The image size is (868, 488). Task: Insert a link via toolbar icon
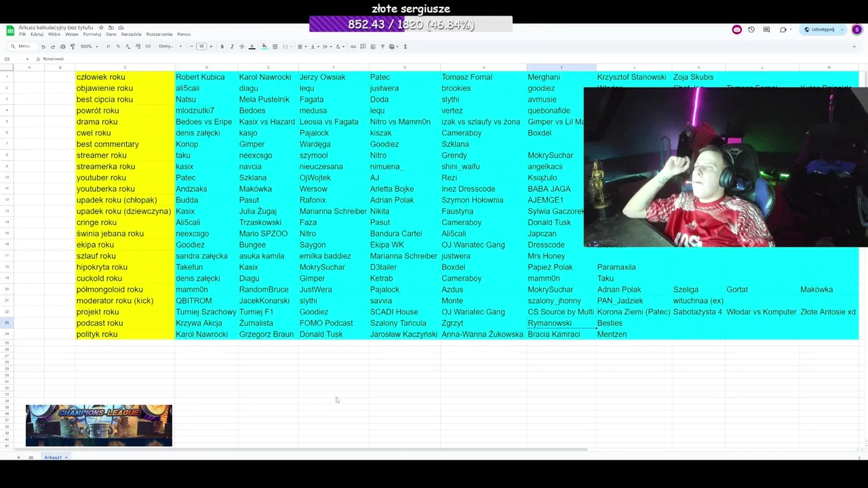tap(353, 47)
